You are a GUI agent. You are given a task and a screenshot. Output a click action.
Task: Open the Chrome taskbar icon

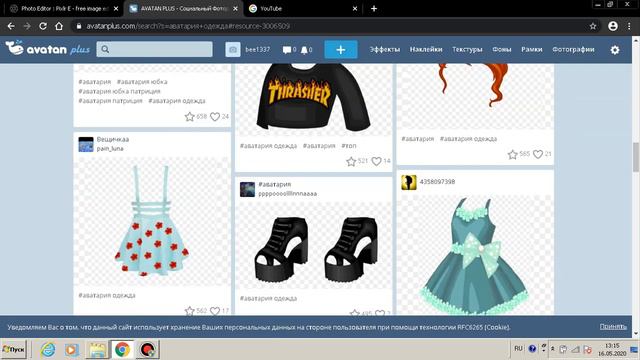pyautogui.click(x=122, y=350)
